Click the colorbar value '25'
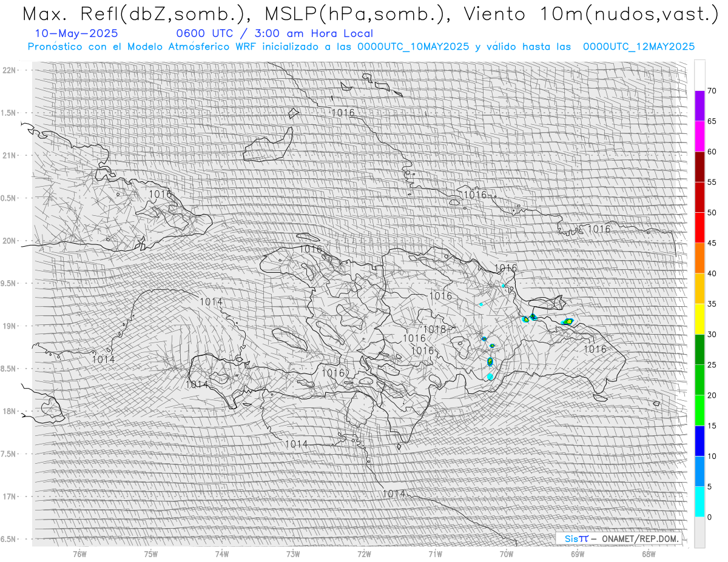 point(712,365)
